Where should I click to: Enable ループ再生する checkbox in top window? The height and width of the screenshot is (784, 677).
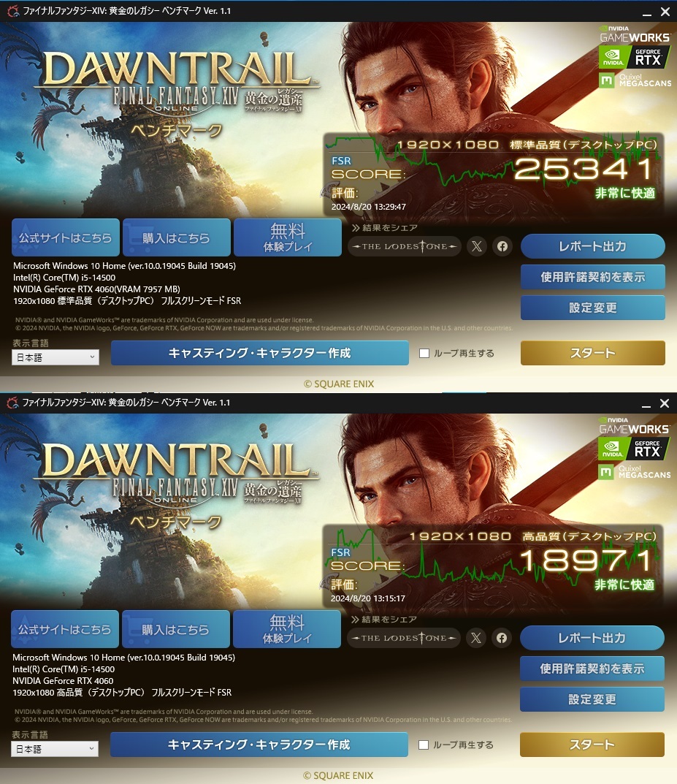coord(424,354)
